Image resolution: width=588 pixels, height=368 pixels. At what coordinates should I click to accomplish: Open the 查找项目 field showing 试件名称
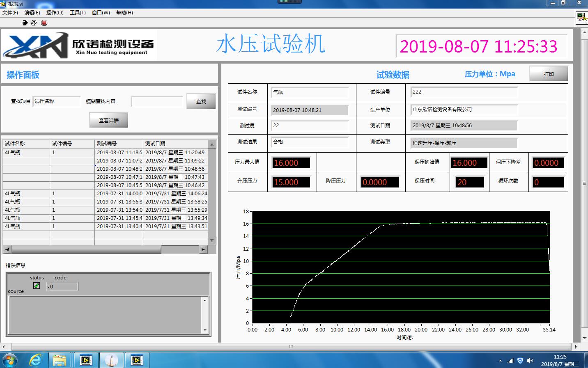point(57,101)
